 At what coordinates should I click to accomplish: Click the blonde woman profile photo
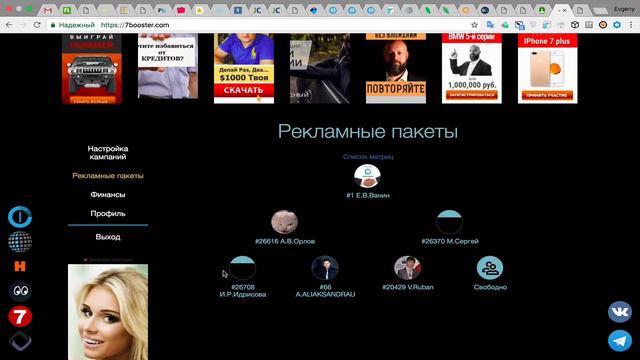(108, 312)
